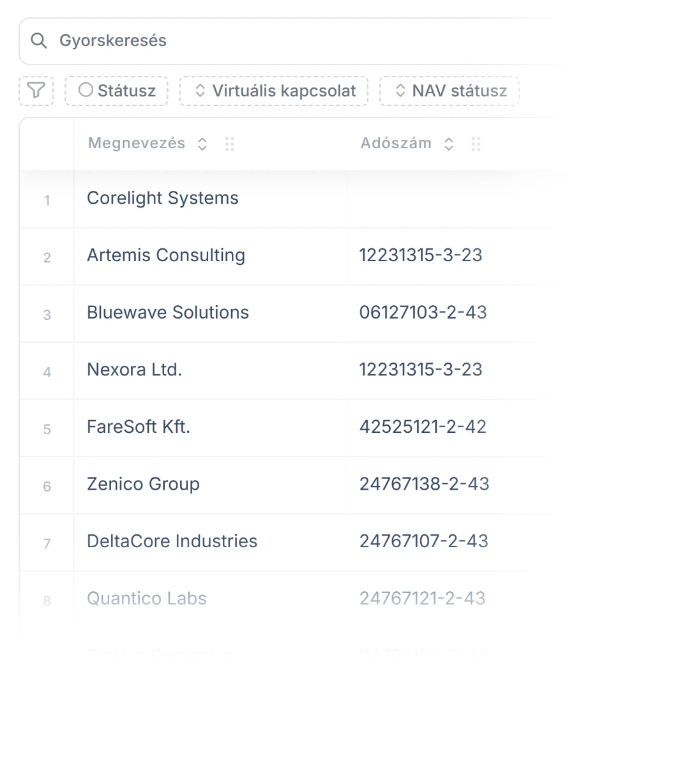Click the Quantico Labs row
This screenshot has width=673, height=784.
(146, 599)
